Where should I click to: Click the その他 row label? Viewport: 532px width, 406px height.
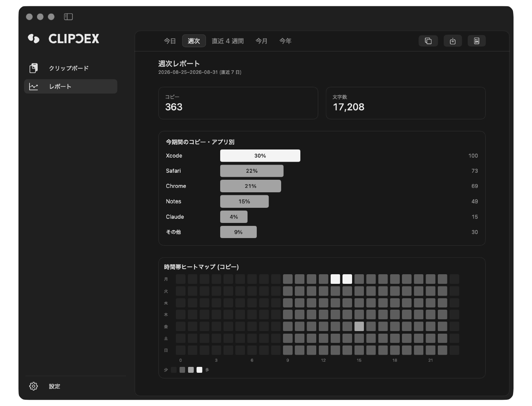(173, 232)
